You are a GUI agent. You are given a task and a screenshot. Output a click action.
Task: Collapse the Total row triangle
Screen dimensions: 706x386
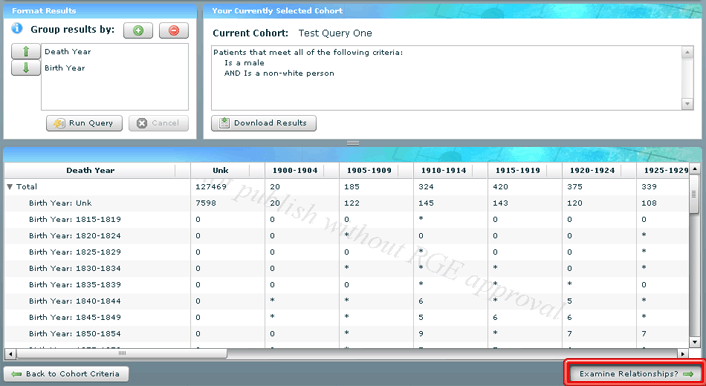(x=10, y=187)
